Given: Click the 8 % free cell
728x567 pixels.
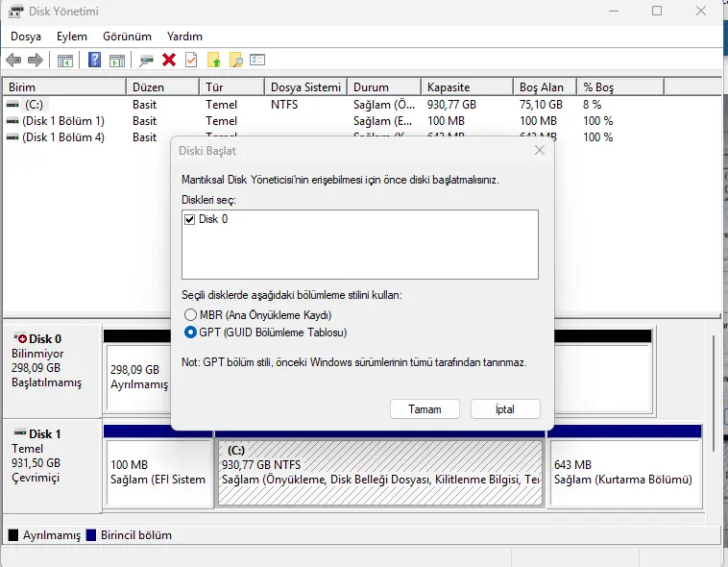Looking at the screenshot, I should click(592, 105).
